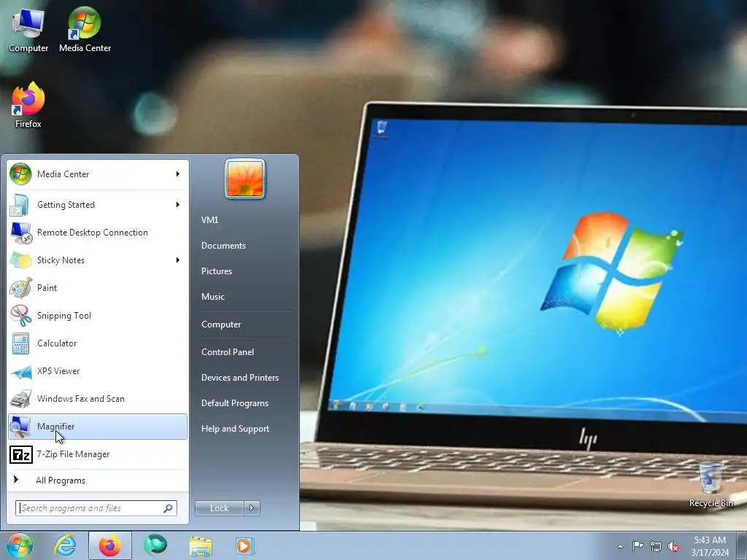Open the Recycle Bin desktop icon
The image size is (747, 560).
pos(711,484)
